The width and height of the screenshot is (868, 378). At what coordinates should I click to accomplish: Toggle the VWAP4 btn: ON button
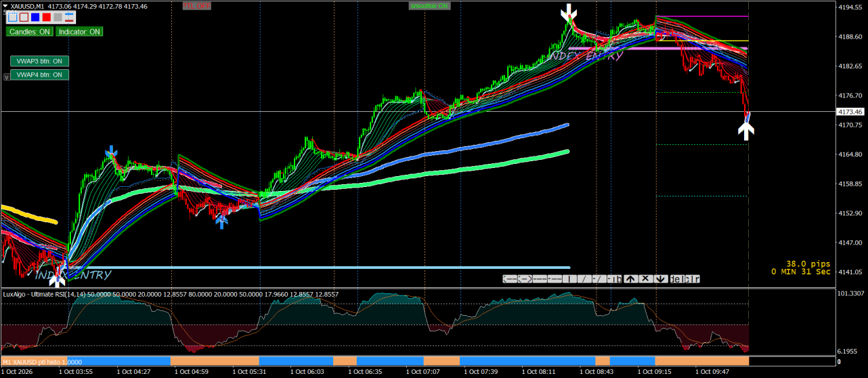coord(39,75)
